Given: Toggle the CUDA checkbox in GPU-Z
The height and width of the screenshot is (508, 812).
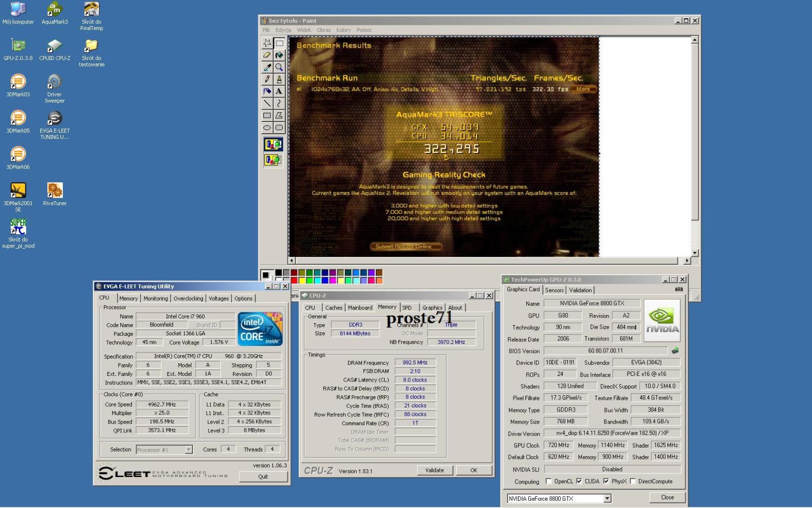Looking at the screenshot, I should (x=579, y=481).
